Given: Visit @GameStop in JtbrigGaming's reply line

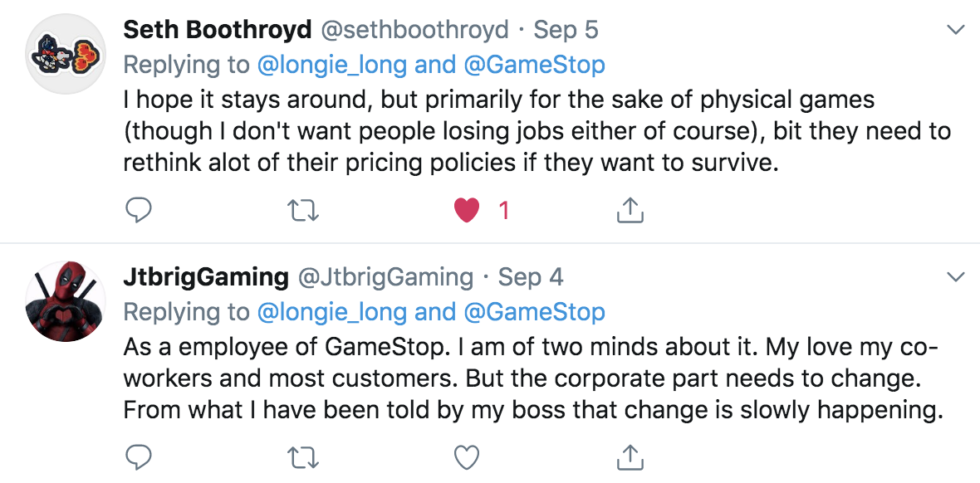Looking at the screenshot, I should click(x=534, y=312).
